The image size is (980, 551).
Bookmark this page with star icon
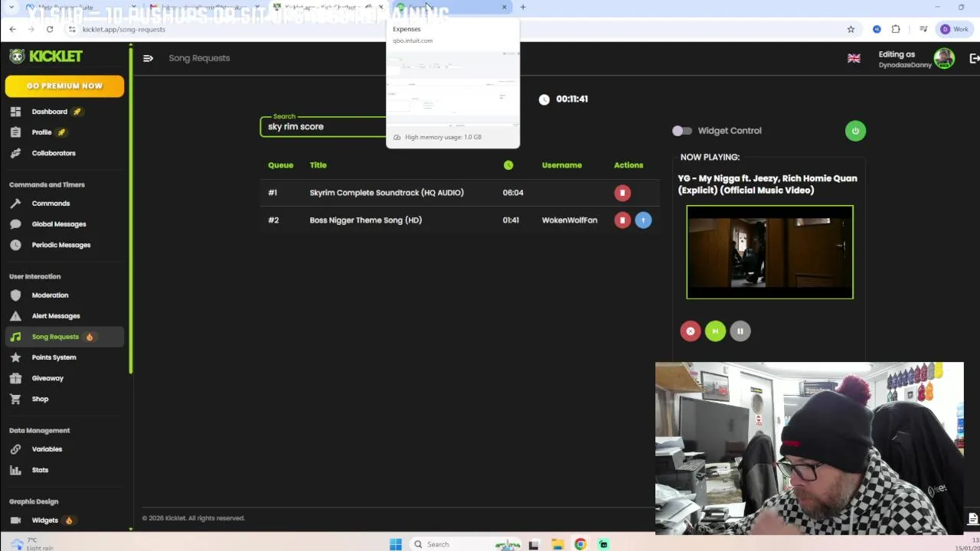(851, 30)
